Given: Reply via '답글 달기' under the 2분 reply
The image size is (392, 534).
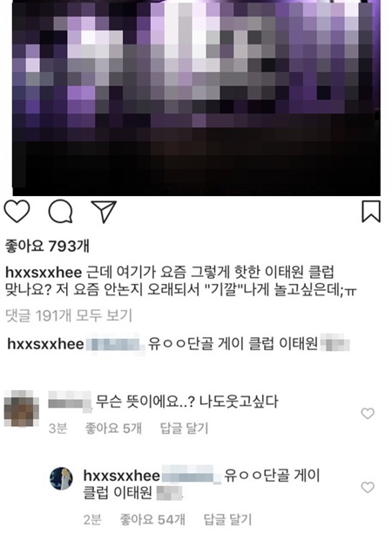Looking at the screenshot, I should pyautogui.click(x=227, y=520).
